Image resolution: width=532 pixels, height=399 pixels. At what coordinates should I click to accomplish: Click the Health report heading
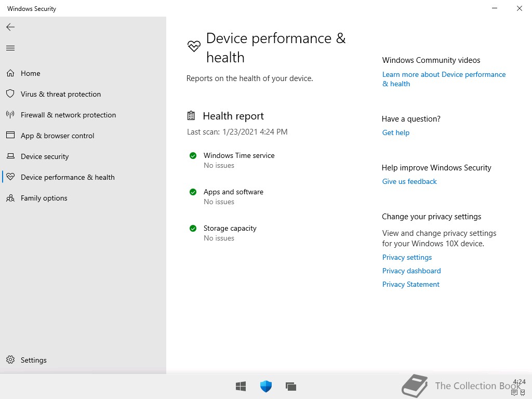(233, 116)
